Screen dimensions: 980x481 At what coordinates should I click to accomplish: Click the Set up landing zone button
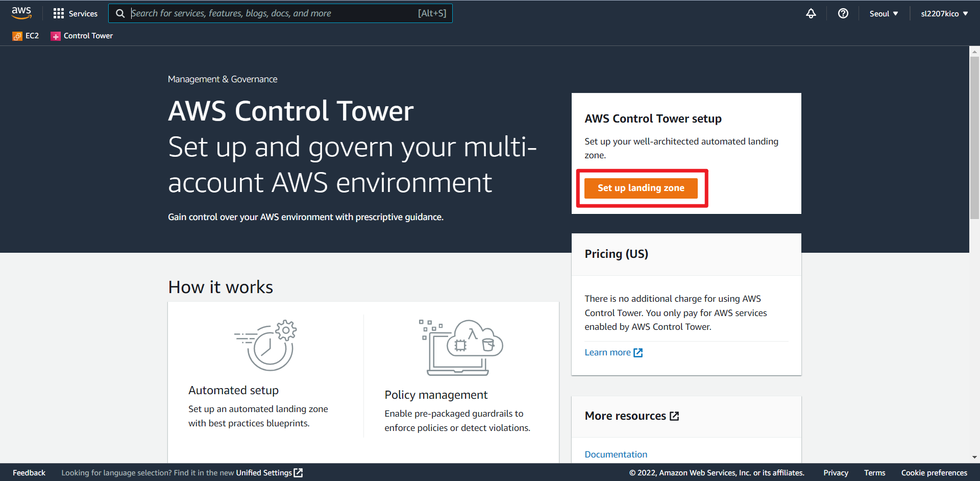tap(641, 188)
